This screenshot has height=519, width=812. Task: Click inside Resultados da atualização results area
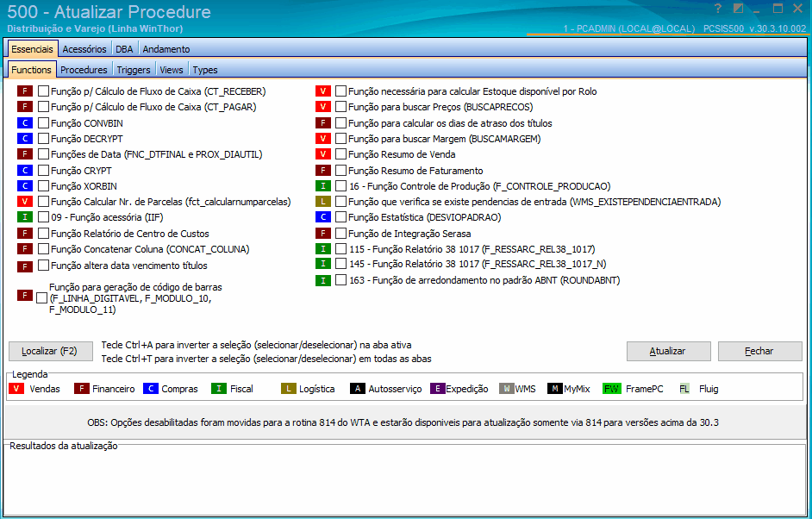[x=405, y=479]
